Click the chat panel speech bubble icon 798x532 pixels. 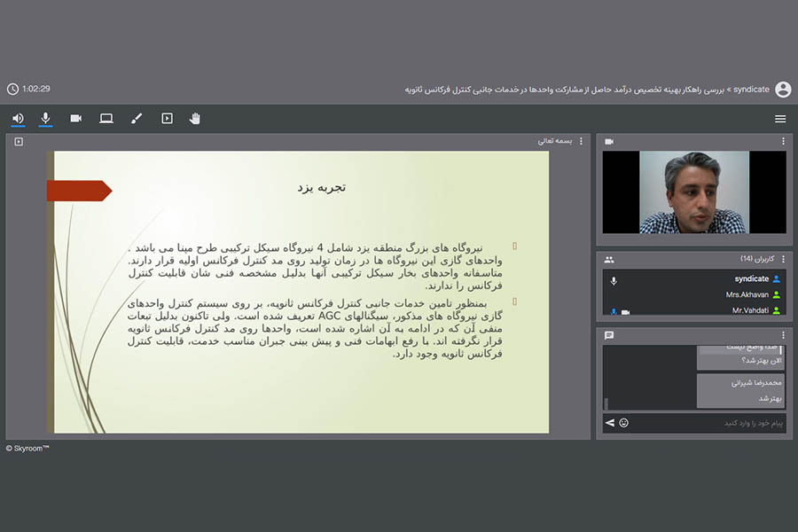609,335
